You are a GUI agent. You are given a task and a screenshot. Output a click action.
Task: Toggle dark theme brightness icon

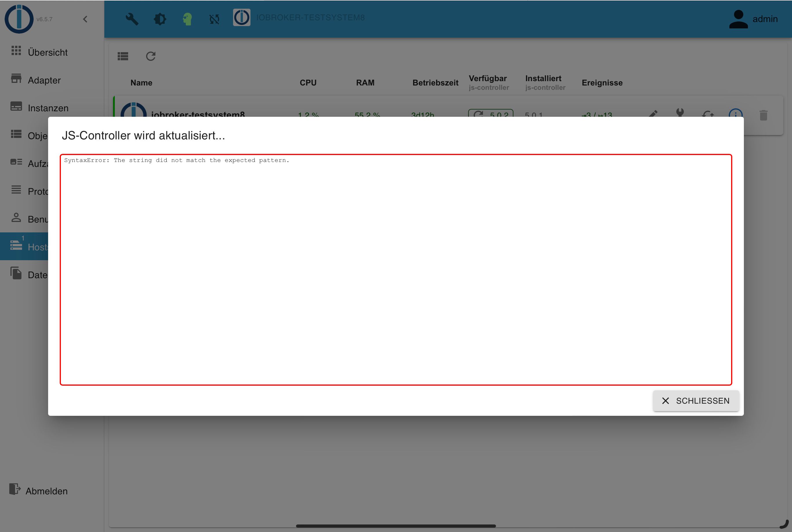pos(160,19)
